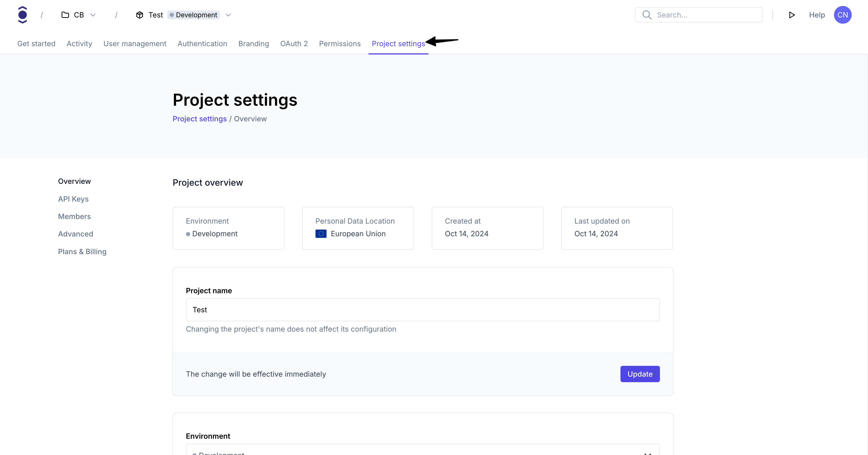868x455 pixels.
Task: Click the European Union flag icon
Action: pos(320,233)
